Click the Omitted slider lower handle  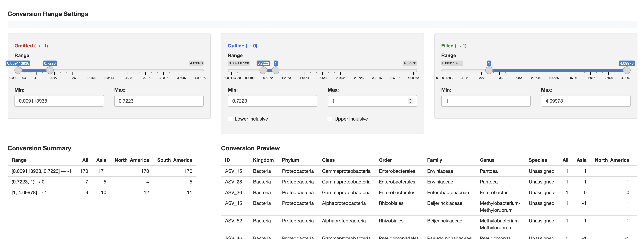tap(18, 70)
